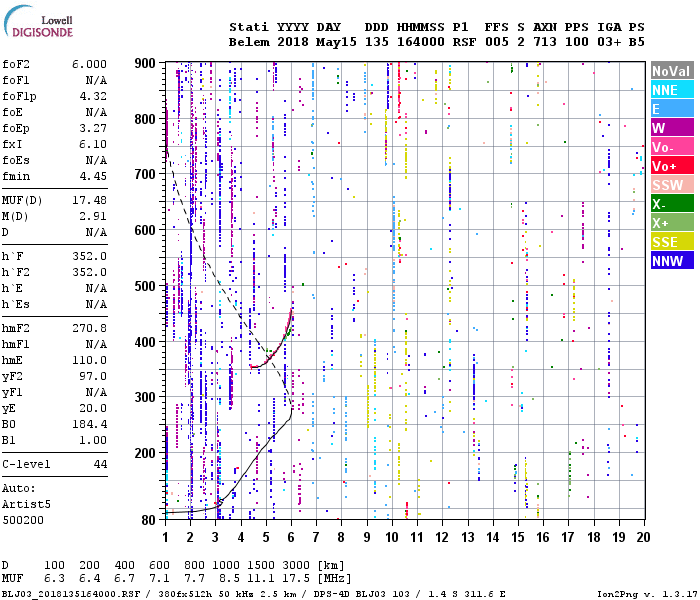Click the C-level value 44
The image size is (700, 600).
pos(100,464)
